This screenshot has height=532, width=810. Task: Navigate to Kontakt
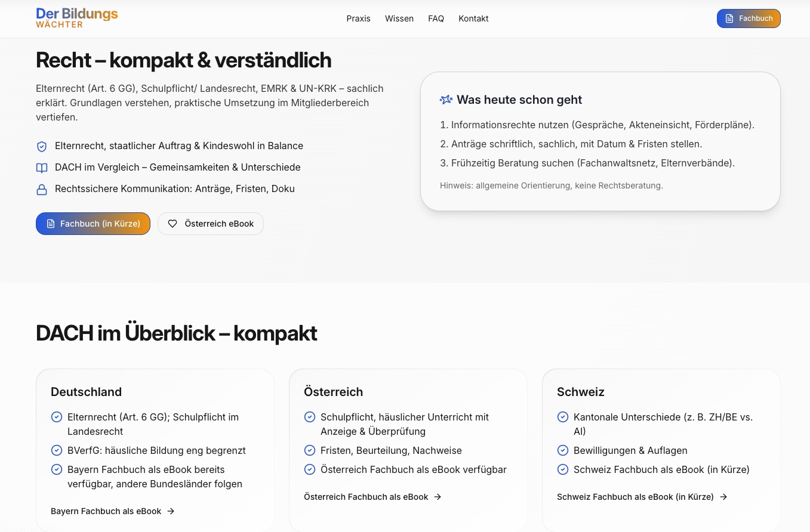tap(473, 18)
